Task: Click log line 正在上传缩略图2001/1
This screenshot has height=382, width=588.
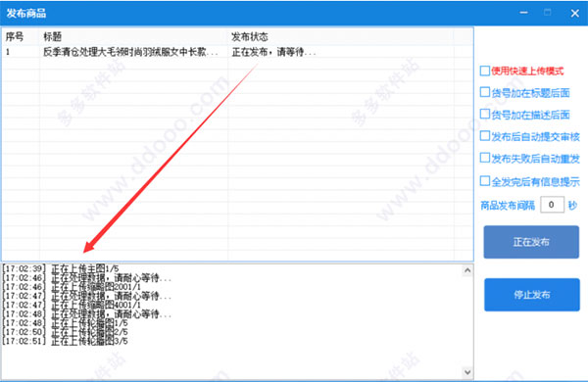Action: coord(72,287)
